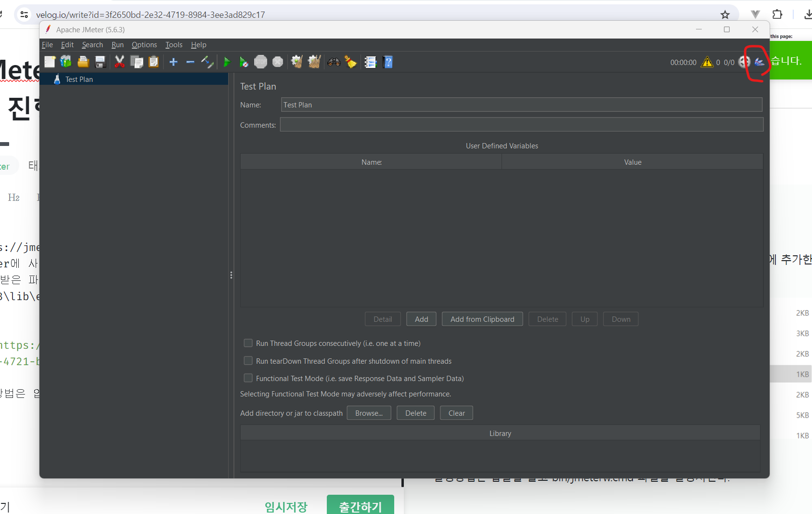The image size is (812, 514).
Task: Click the split pane divider handle
Action: (231, 275)
